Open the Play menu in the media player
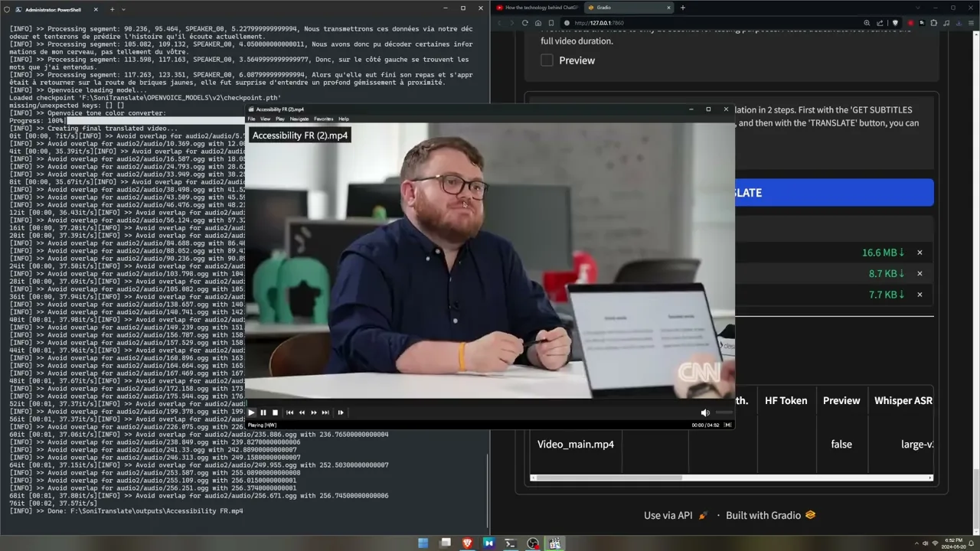This screenshot has width=980, height=551. [279, 119]
